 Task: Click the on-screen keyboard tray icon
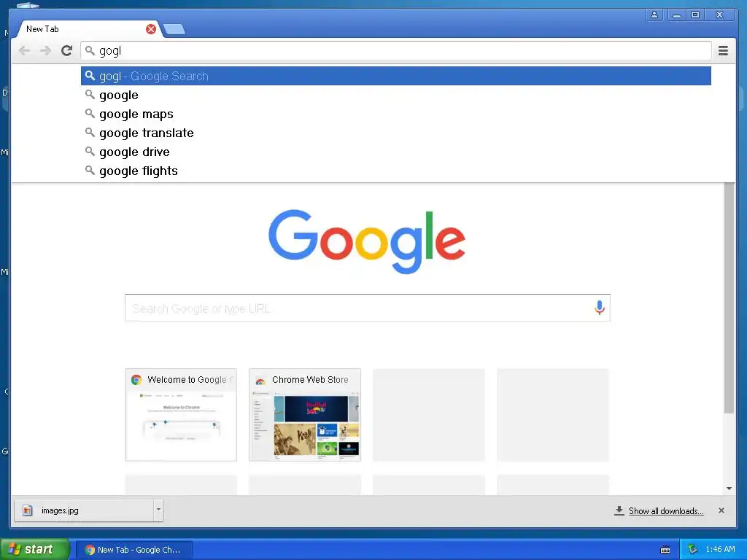(665, 550)
